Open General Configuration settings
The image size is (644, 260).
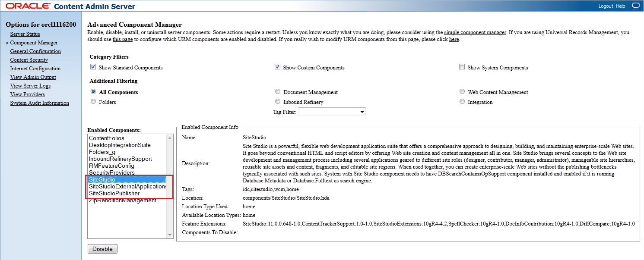point(35,51)
